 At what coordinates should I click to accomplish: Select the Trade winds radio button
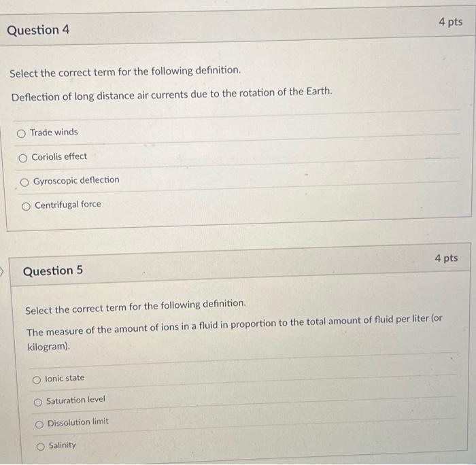pyautogui.click(x=21, y=134)
